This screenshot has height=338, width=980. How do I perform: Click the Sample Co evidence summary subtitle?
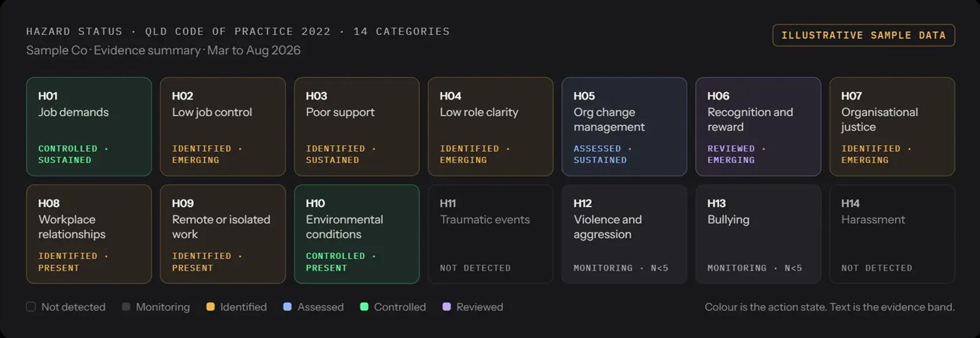coord(163,50)
